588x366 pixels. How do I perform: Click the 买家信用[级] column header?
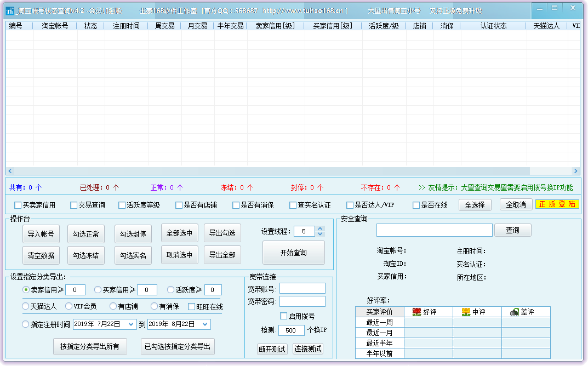[333, 26]
